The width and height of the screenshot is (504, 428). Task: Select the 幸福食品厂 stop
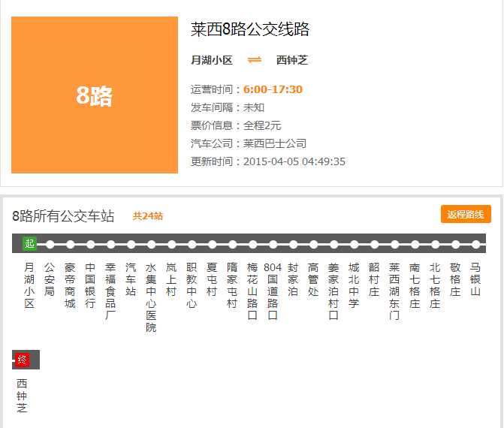coord(110,291)
